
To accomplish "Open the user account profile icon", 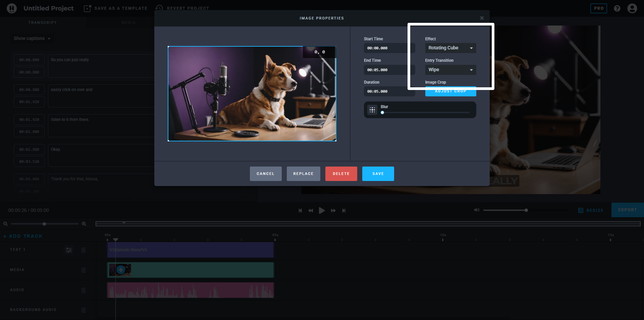I will click(632, 8).
